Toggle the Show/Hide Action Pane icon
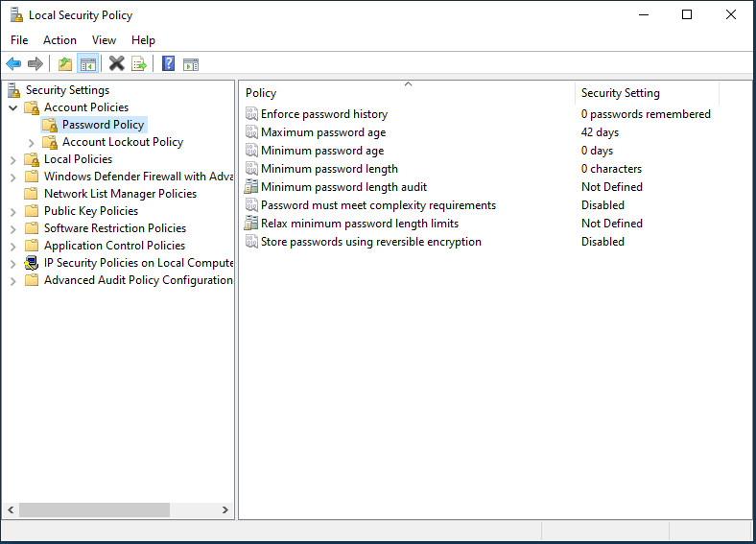 tap(191, 63)
